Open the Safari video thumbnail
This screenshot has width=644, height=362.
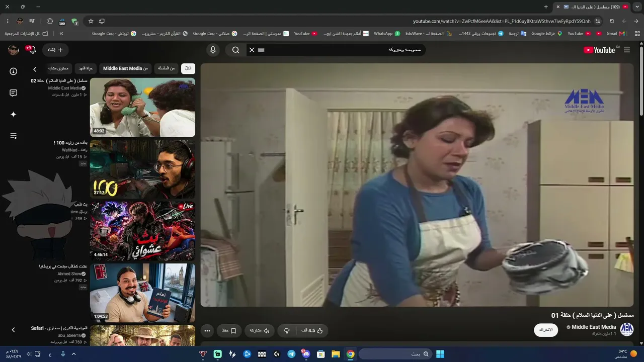coord(142,335)
